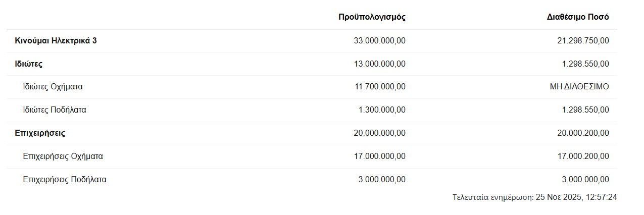Click the ΜΗ ΔΙΑΘΕΣΙΜΟ status cell

pyautogui.click(x=579, y=87)
